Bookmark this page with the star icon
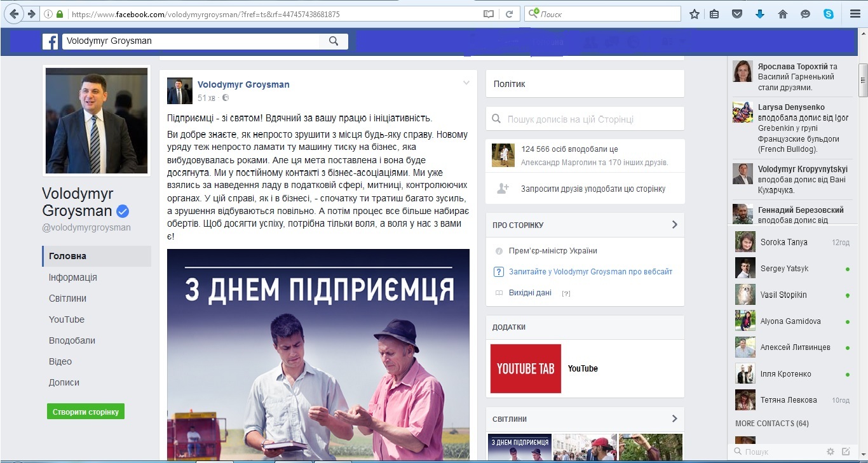 (695, 14)
